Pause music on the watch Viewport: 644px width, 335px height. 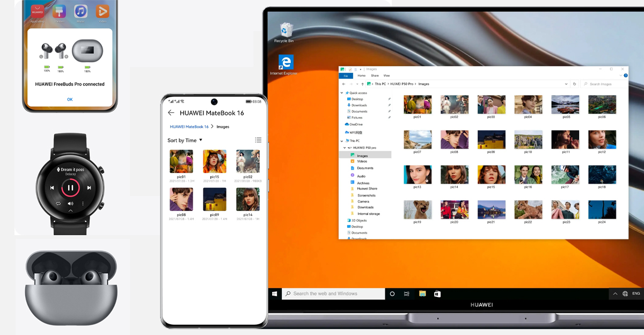pos(70,188)
